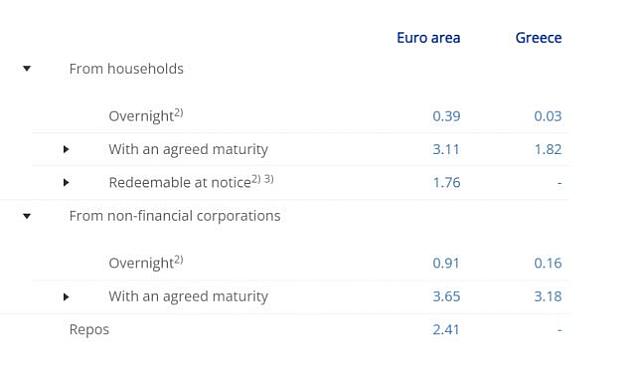Collapse the From households section
640x374 pixels.
(27, 68)
